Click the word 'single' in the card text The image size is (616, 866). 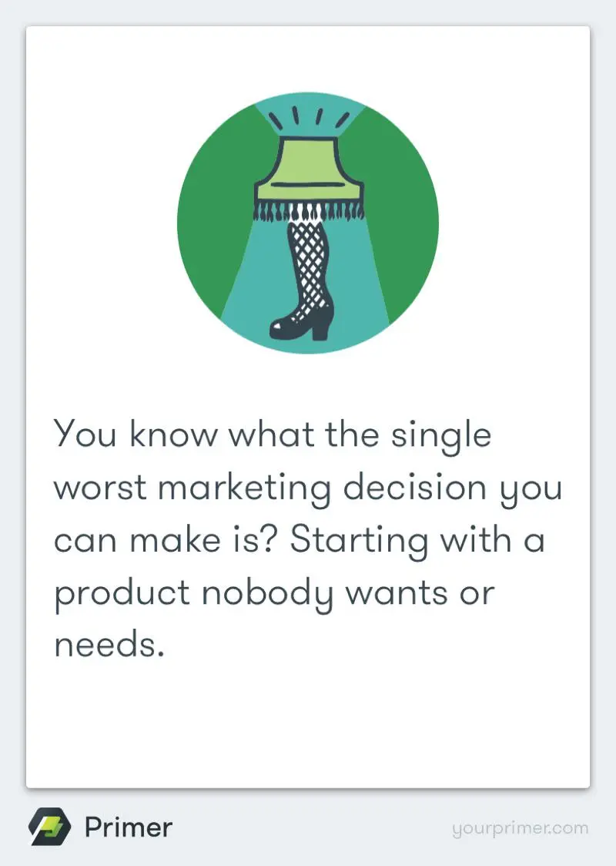(441, 435)
